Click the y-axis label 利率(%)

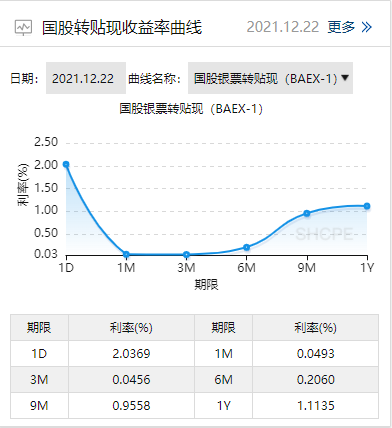pos(23,185)
